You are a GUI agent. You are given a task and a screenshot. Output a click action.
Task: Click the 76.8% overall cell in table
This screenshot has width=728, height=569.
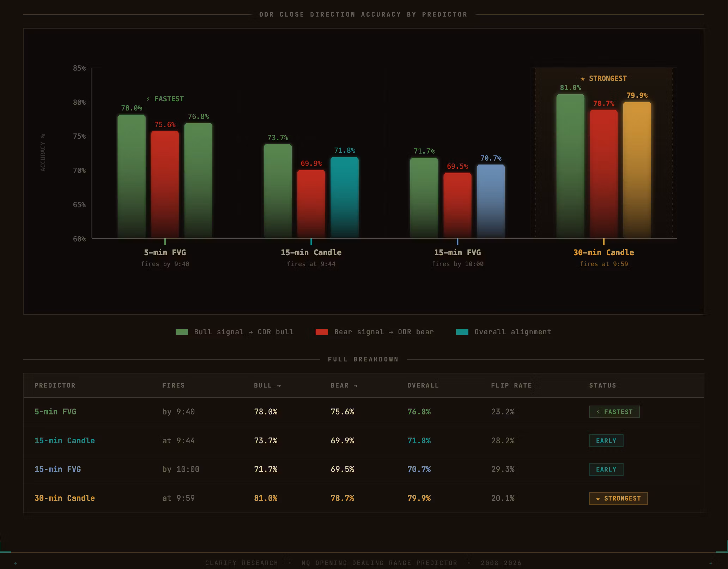419,412
